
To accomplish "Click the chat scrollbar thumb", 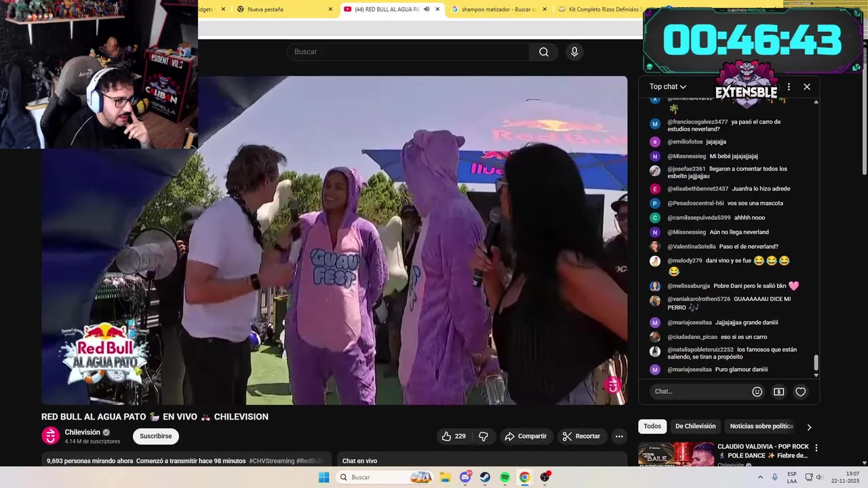I will coord(816,363).
